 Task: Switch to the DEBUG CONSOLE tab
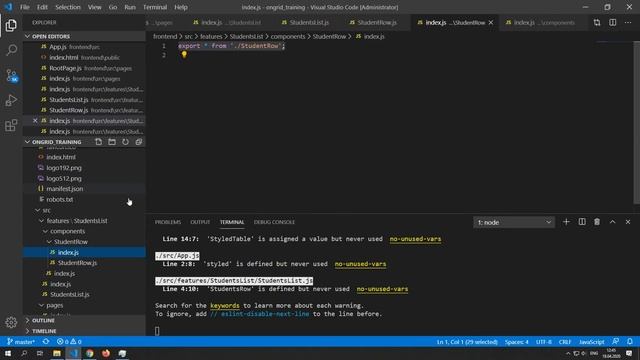coord(274,222)
